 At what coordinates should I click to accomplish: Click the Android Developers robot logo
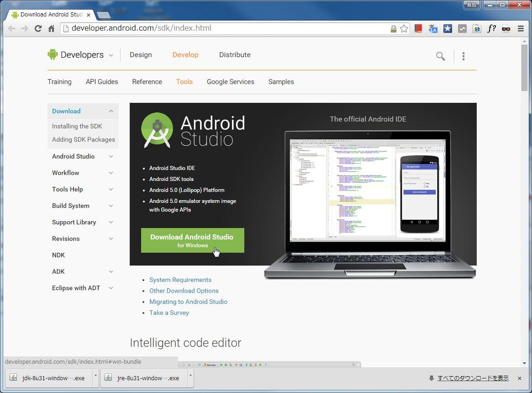[x=53, y=54]
